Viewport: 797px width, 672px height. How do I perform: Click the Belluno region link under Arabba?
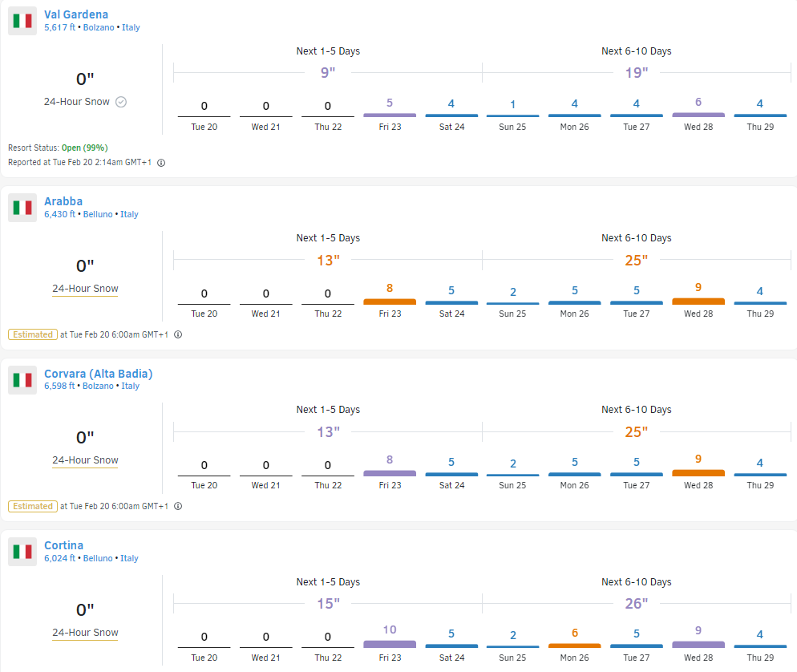[99, 214]
